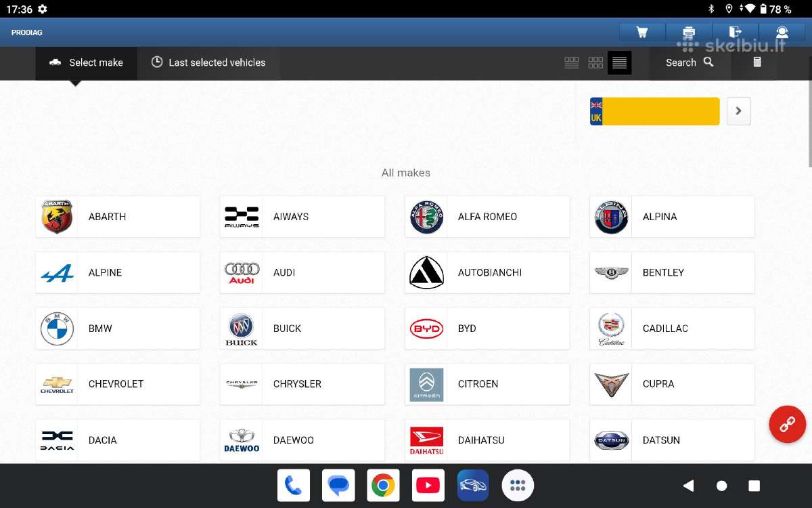Select BMW make
This screenshot has height=508, width=812.
[x=118, y=329]
